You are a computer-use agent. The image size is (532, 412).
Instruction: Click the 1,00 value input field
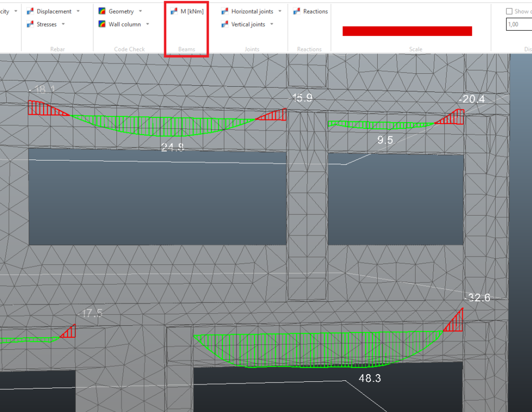tap(518, 24)
